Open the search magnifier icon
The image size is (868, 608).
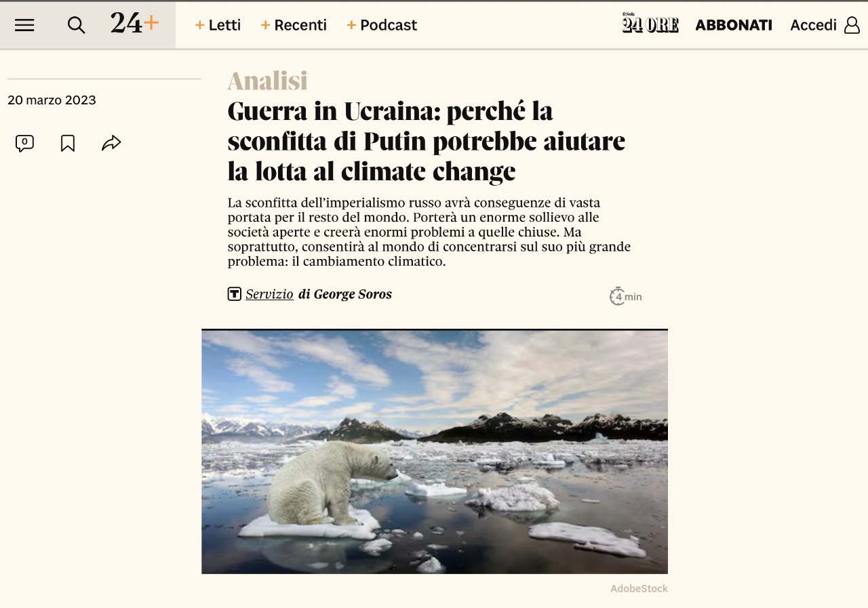pos(76,25)
